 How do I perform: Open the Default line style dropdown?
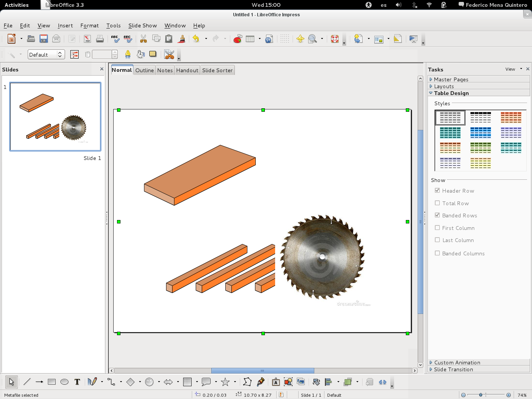[x=46, y=55]
